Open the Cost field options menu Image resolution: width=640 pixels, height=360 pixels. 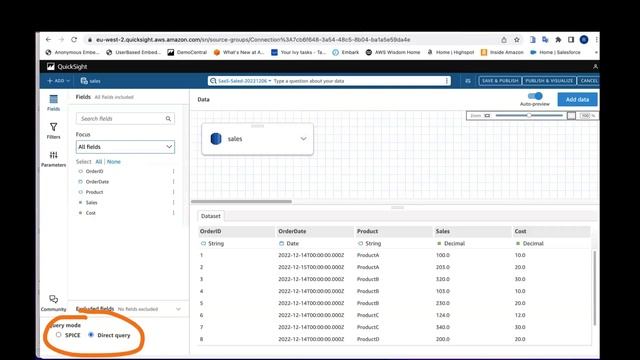[x=173, y=213]
